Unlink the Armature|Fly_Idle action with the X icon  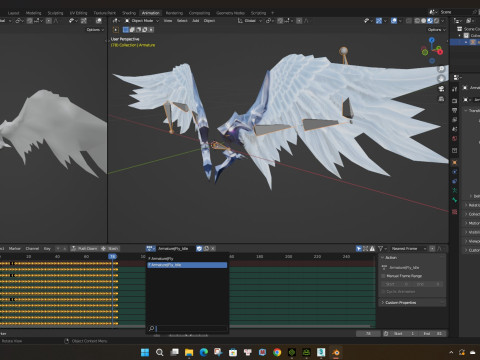tap(213, 248)
